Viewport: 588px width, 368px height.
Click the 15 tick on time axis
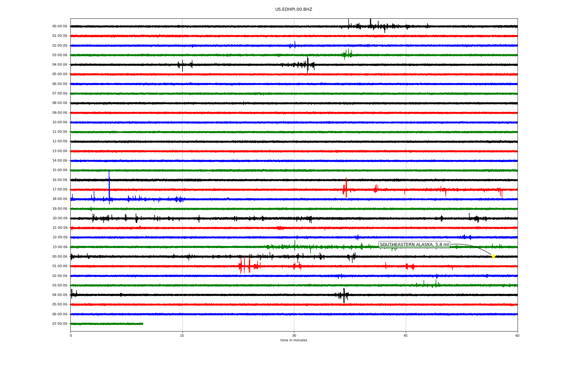pyautogui.click(x=182, y=335)
